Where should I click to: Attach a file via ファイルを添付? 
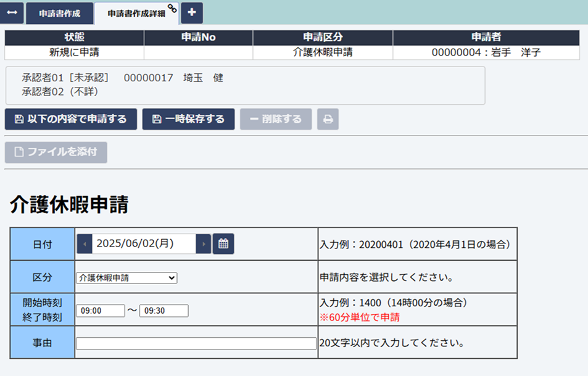pos(56,152)
